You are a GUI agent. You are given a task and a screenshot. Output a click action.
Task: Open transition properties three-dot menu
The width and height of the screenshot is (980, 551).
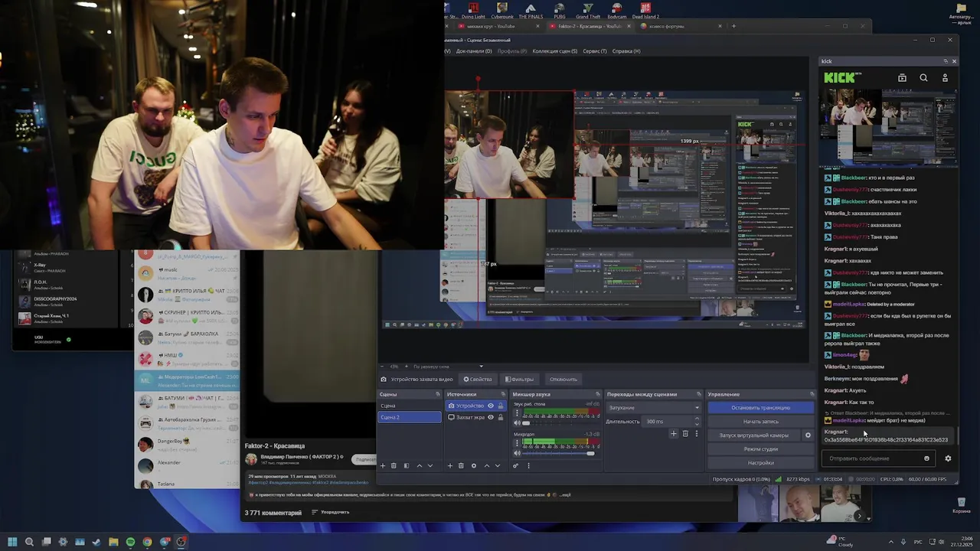697,434
